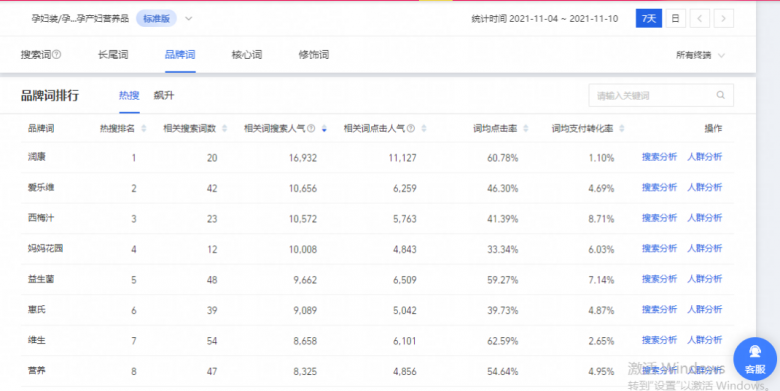This screenshot has height=391, width=780.
Task: Select brand word 维生
Action: point(37,340)
